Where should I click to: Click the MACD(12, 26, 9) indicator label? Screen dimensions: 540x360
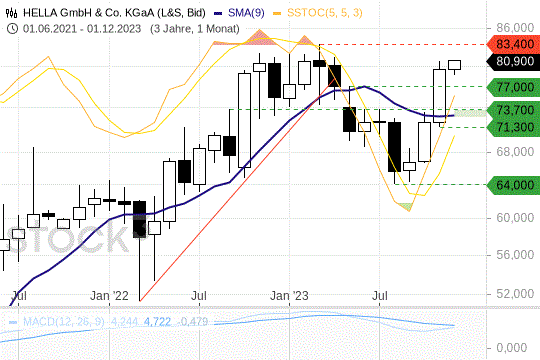[x=64, y=322]
